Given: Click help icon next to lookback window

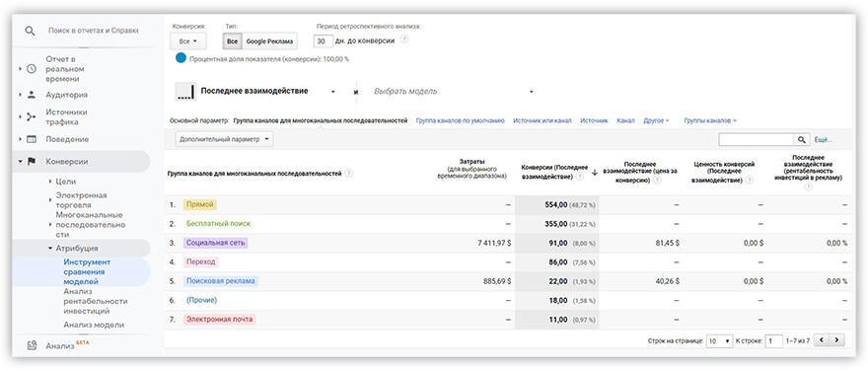Looking at the screenshot, I should [404, 39].
